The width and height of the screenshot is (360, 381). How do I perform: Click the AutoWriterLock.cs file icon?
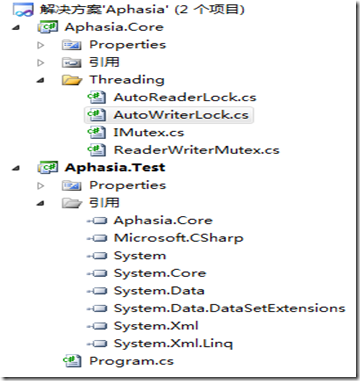[x=96, y=115]
